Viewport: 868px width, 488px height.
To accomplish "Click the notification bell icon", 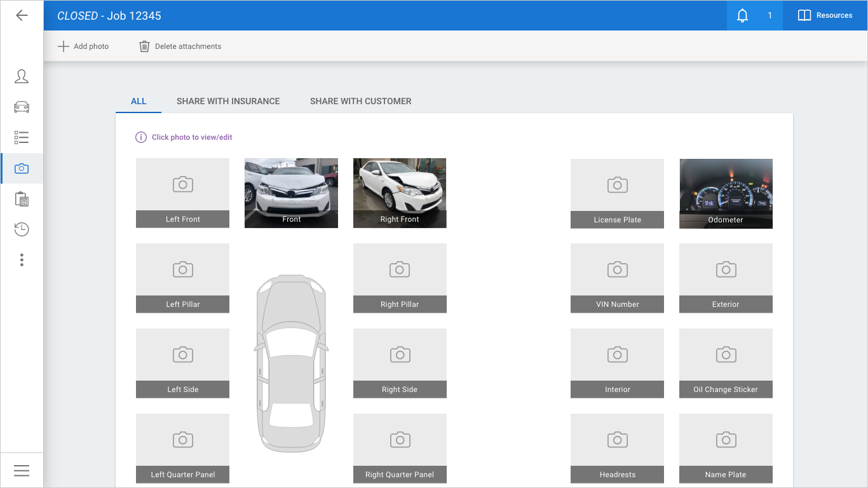I will [x=742, y=15].
